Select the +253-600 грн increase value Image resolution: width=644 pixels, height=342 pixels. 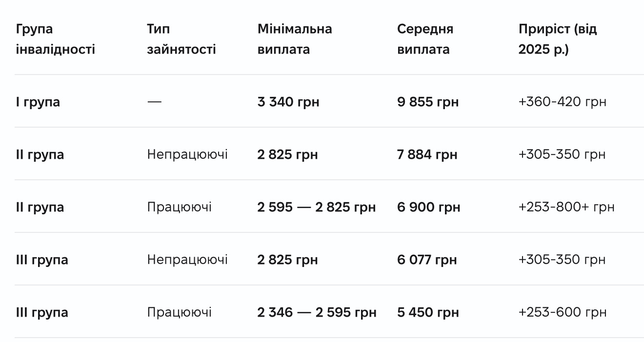pyautogui.click(x=562, y=313)
